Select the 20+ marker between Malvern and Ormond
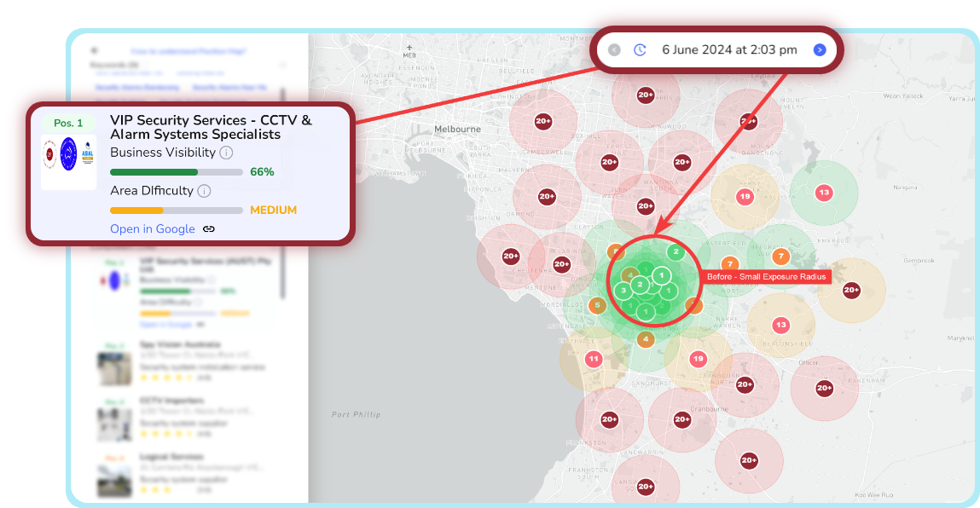Viewport: 980px width, 508px height. click(547, 197)
